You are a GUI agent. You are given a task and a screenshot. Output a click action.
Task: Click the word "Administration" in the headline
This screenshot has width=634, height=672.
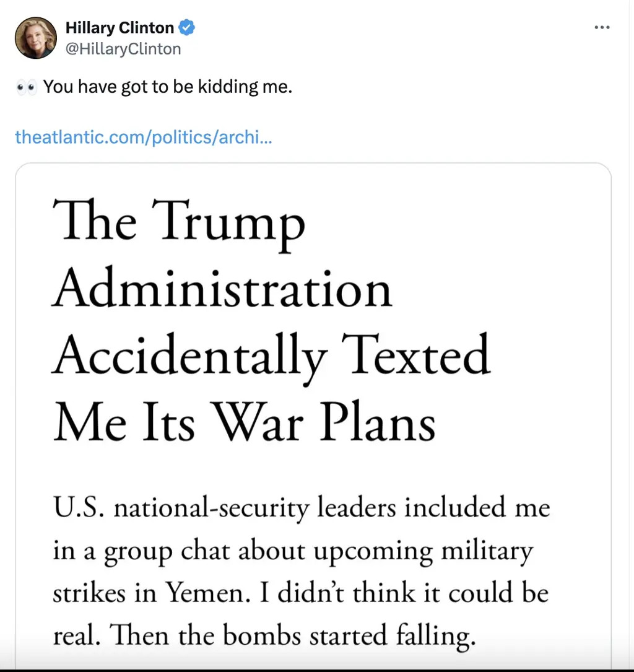point(222,290)
